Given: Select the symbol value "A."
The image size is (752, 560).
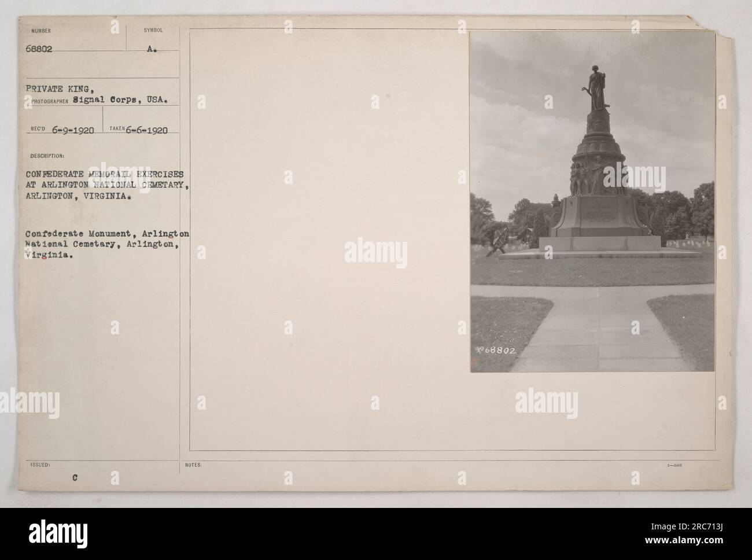Looking at the screenshot, I should [x=153, y=50].
